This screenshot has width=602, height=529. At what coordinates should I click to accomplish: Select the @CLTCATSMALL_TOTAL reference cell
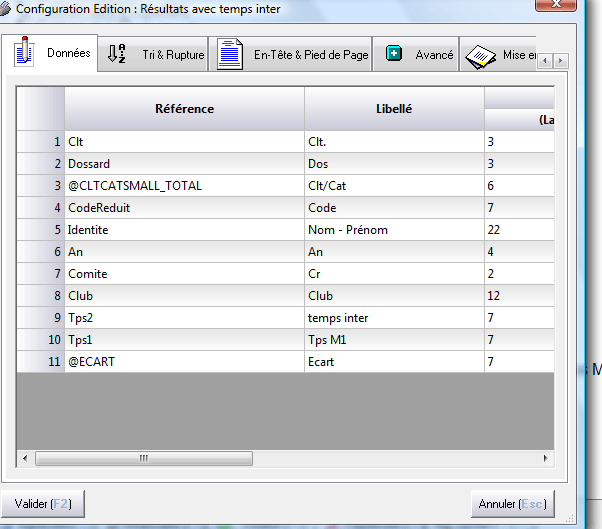184,185
